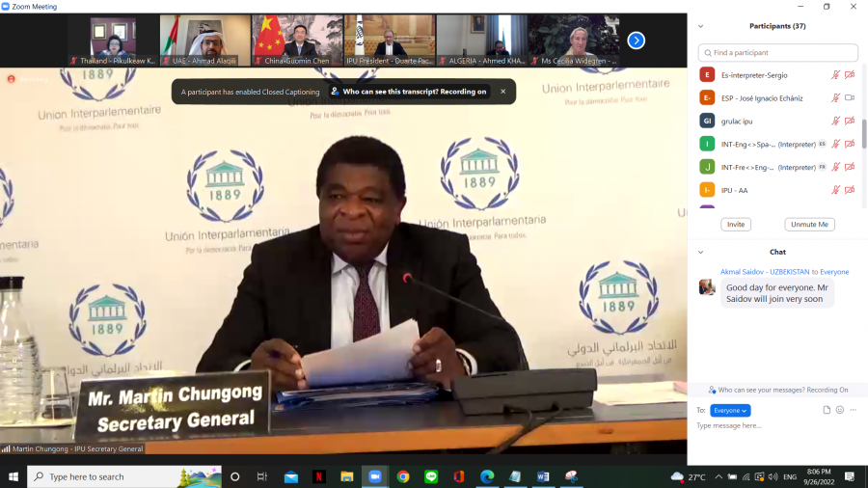Viewport: 868px width, 488px height.
Task: Open Netflix from the taskbar
Action: click(318, 476)
